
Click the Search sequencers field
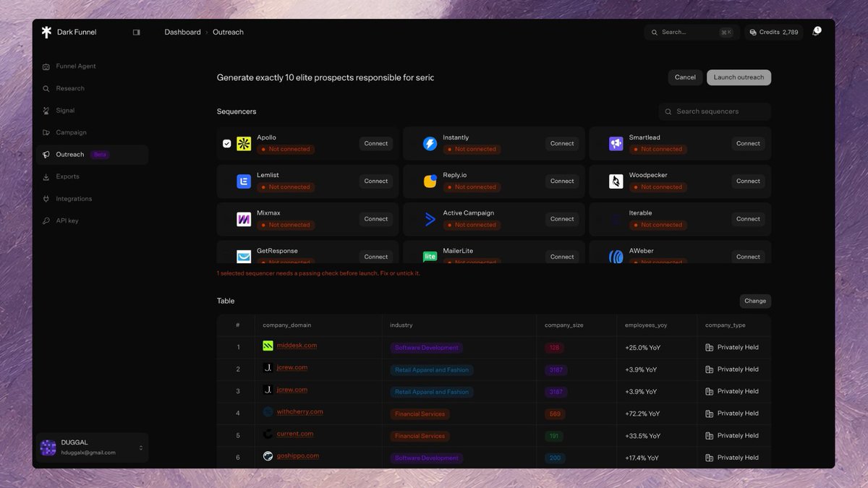[x=715, y=111]
